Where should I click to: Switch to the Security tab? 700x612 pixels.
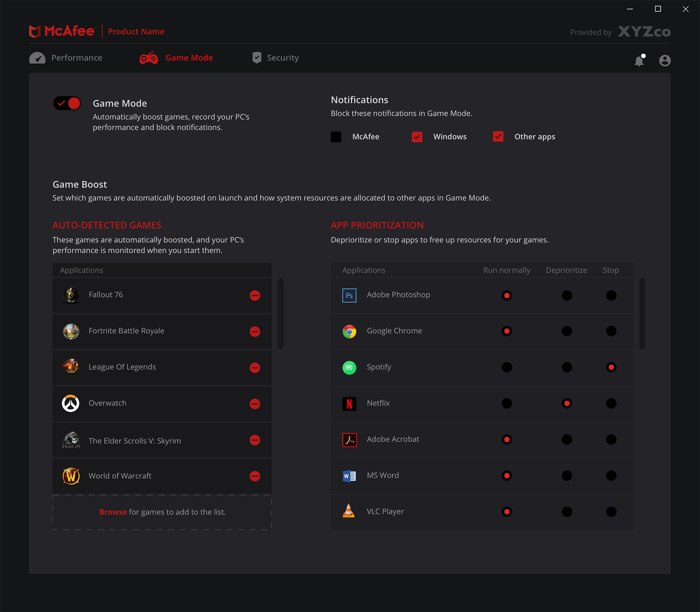tap(276, 58)
